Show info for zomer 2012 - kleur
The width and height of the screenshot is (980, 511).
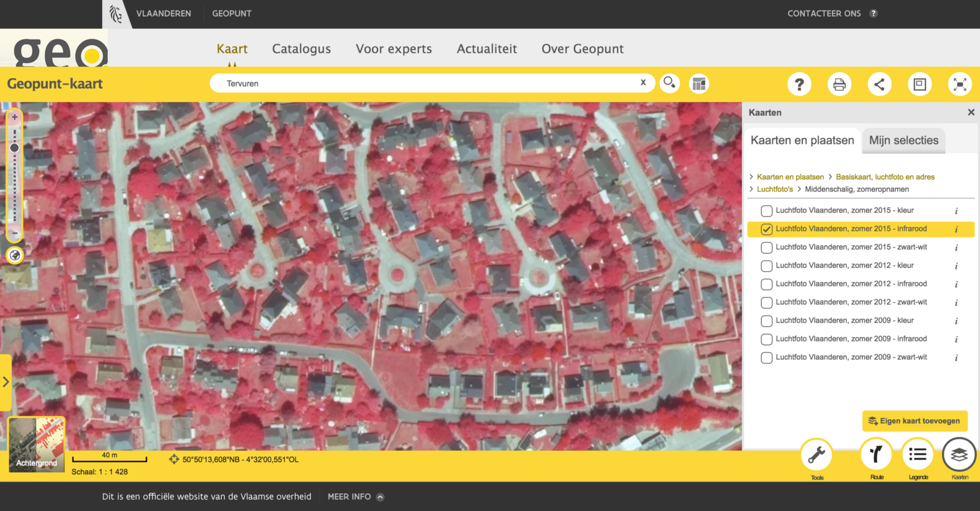pyautogui.click(x=956, y=266)
